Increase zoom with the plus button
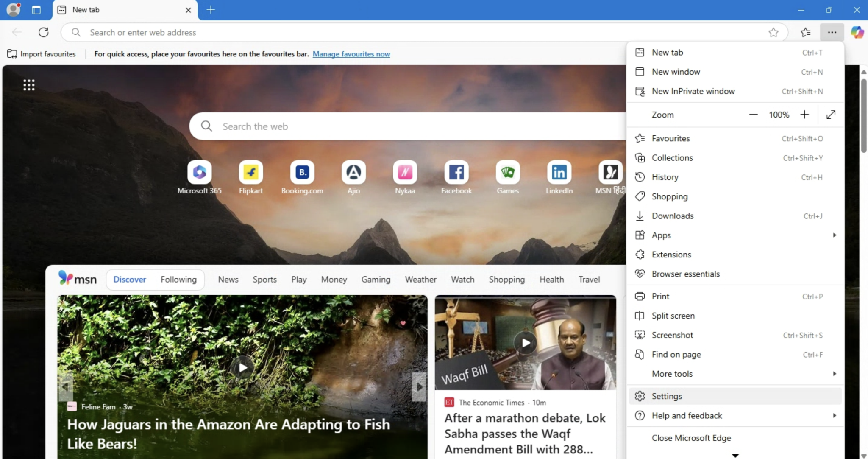 pyautogui.click(x=804, y=115)
